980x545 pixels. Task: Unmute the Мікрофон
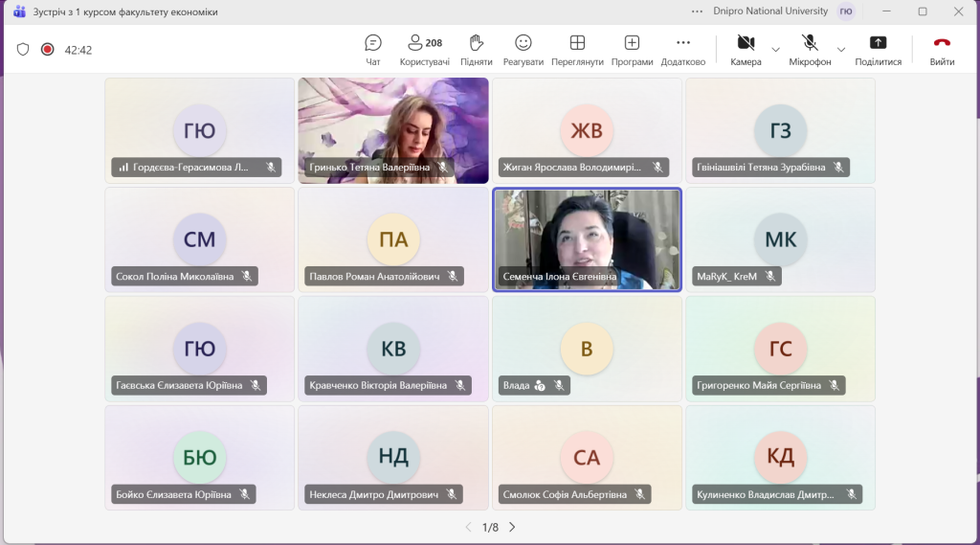pos(810,50)
